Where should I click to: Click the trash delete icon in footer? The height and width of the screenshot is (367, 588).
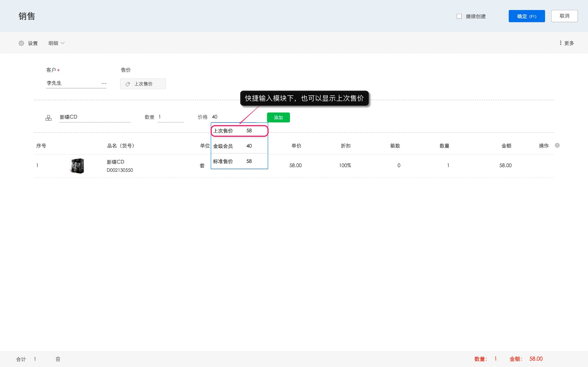(x=58, y=359)
